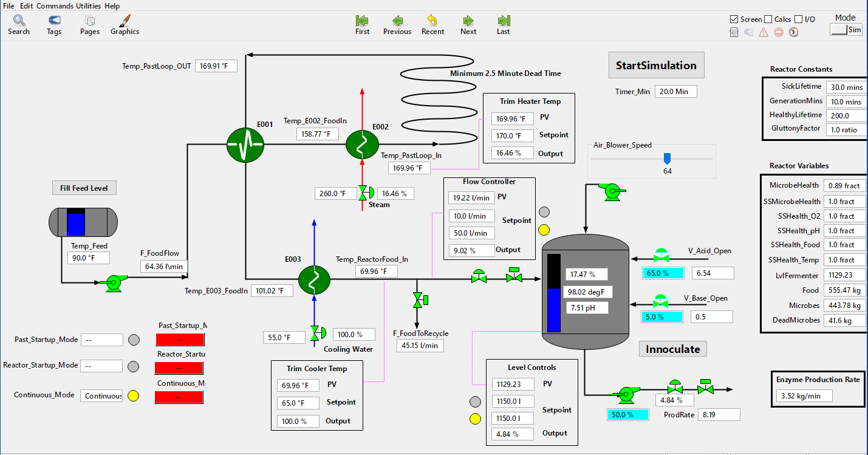The width and height of the screenshot is (868, 455).
Task: Click the Steam control valve
Action: (x=364, y=193)
